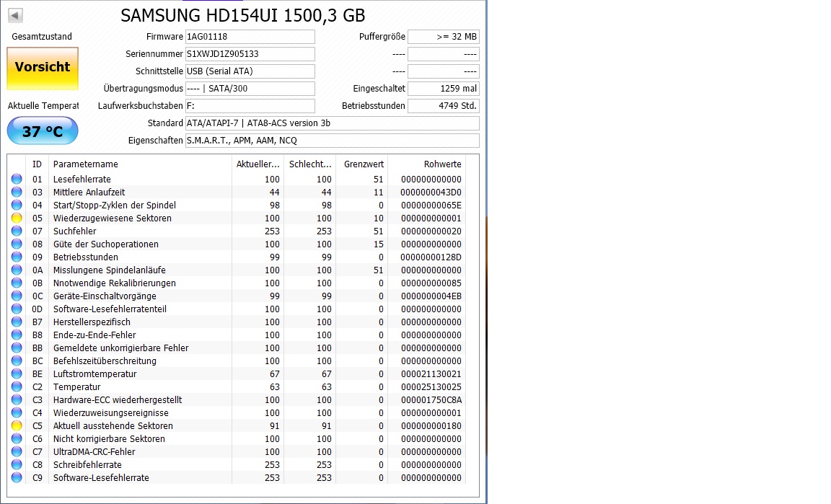
Task: Select Grenzwert 15 in Güte der Suchoperationen row
Action: coord(378,244)
